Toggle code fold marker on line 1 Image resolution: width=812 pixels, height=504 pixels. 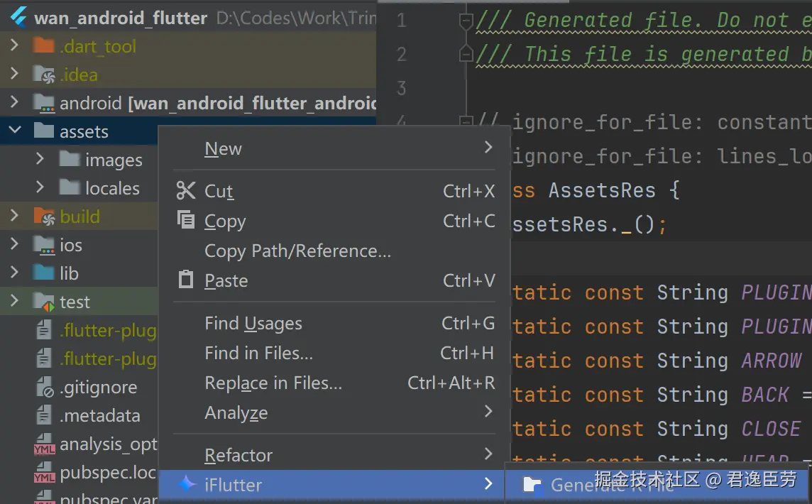466,21
